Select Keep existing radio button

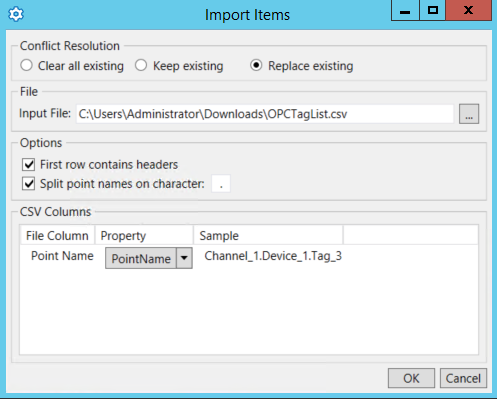point(141,65)
